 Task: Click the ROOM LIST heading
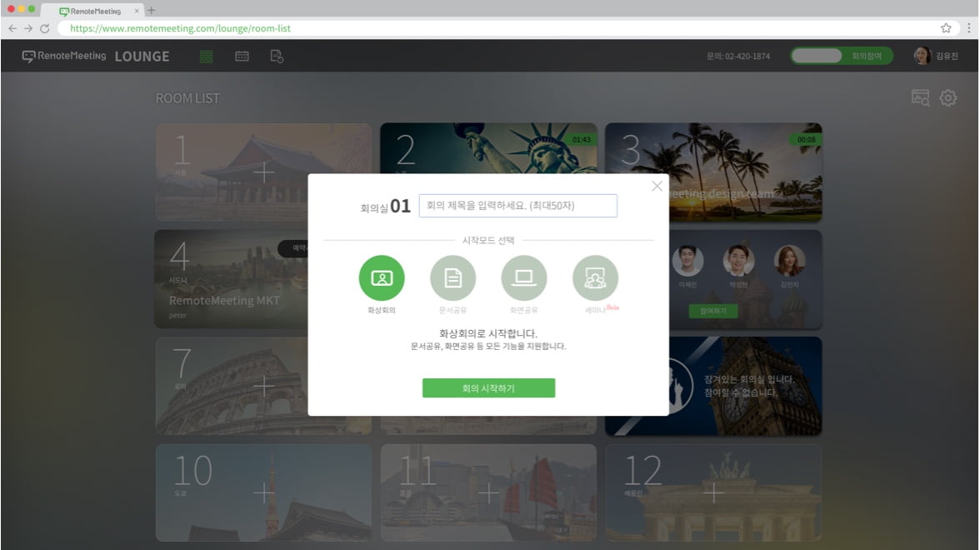click(187, 98)
